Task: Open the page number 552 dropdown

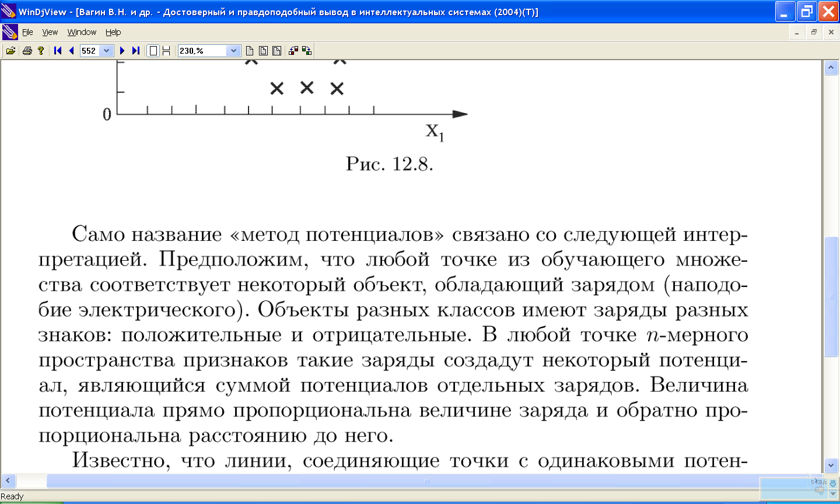Action: pos(106,51)
